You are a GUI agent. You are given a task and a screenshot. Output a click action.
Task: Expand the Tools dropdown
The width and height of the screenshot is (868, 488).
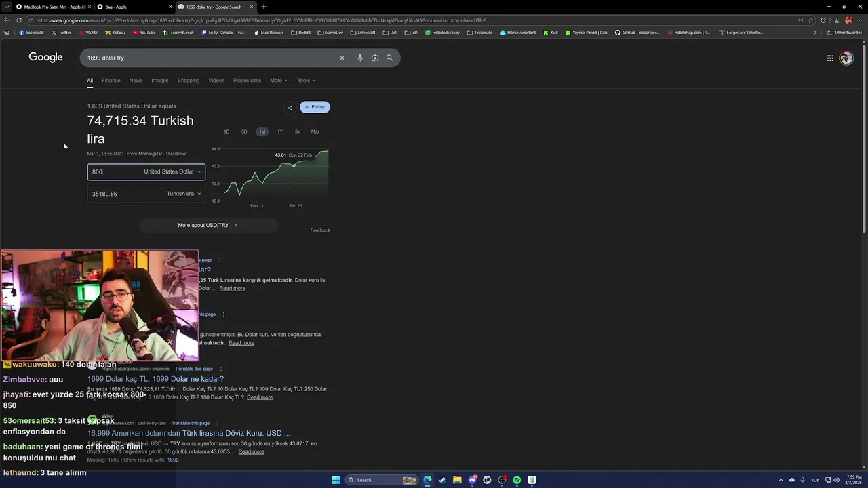click(x=306, y=81)
